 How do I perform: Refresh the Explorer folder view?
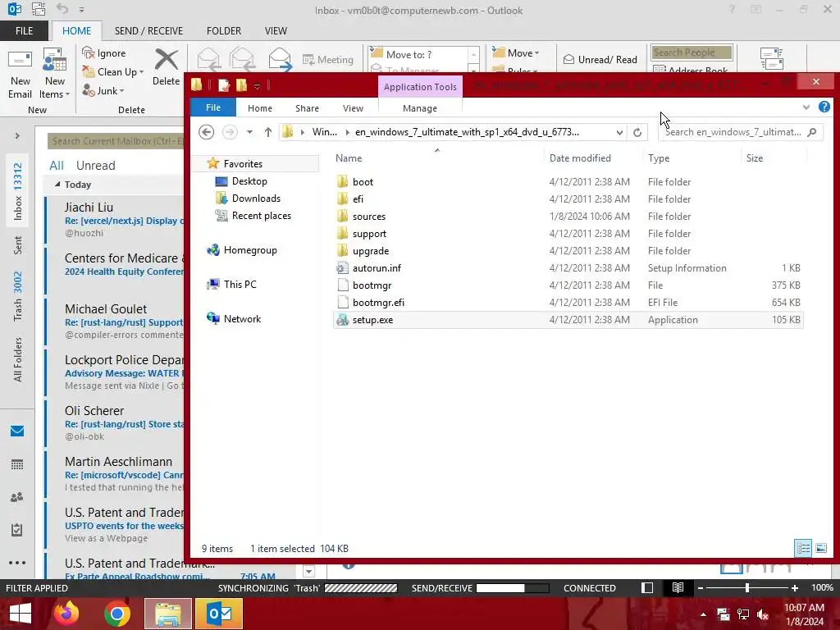click(x=637, y=132)
